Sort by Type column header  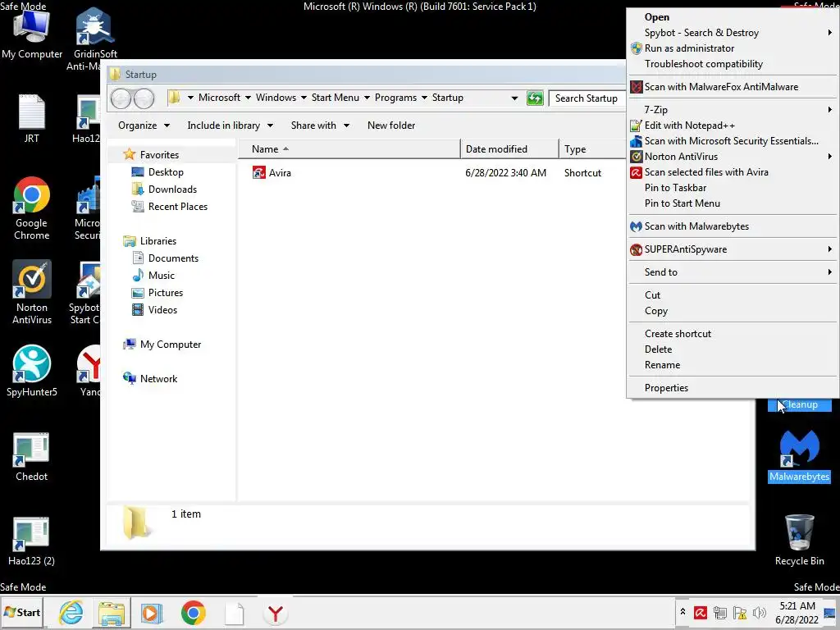coord(592,149)
